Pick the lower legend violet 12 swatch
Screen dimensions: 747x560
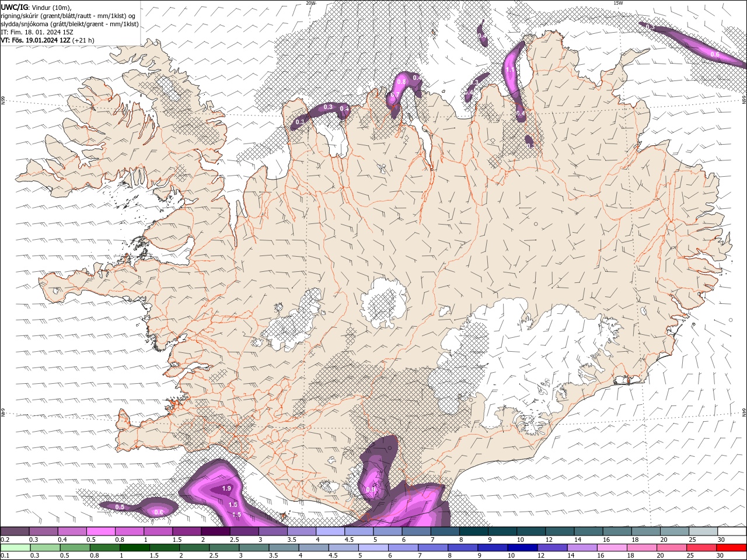click(553, 548)
